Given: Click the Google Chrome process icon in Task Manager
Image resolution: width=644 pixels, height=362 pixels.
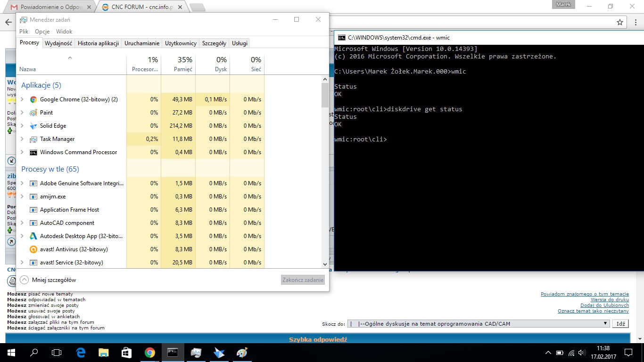Looking at the screenshot, I should coord(33,99).
